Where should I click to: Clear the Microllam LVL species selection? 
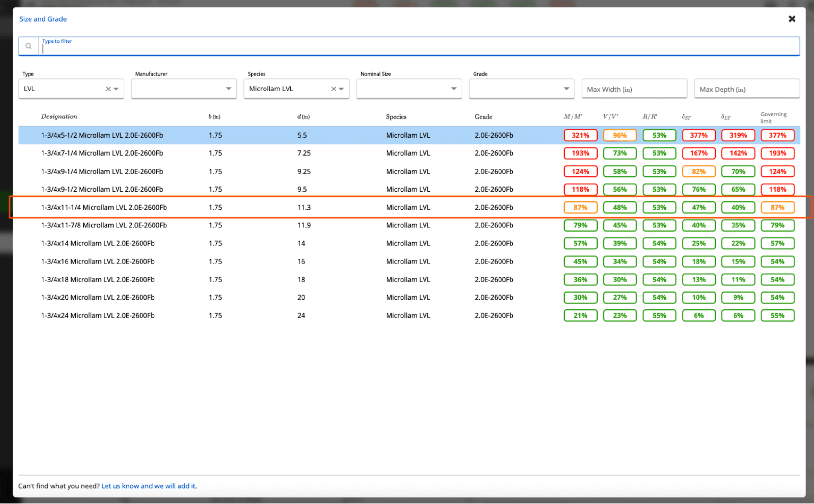pyautogui.click(x=333, y=89)
